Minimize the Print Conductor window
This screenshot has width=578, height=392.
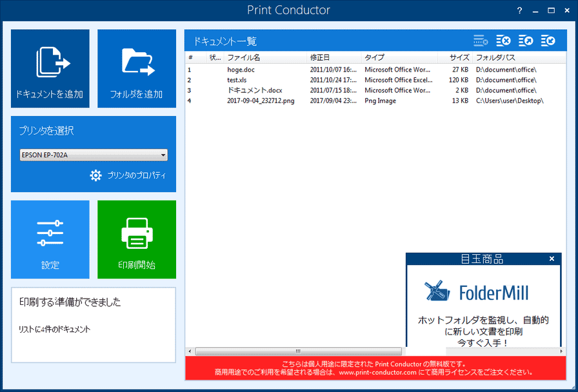535,10
